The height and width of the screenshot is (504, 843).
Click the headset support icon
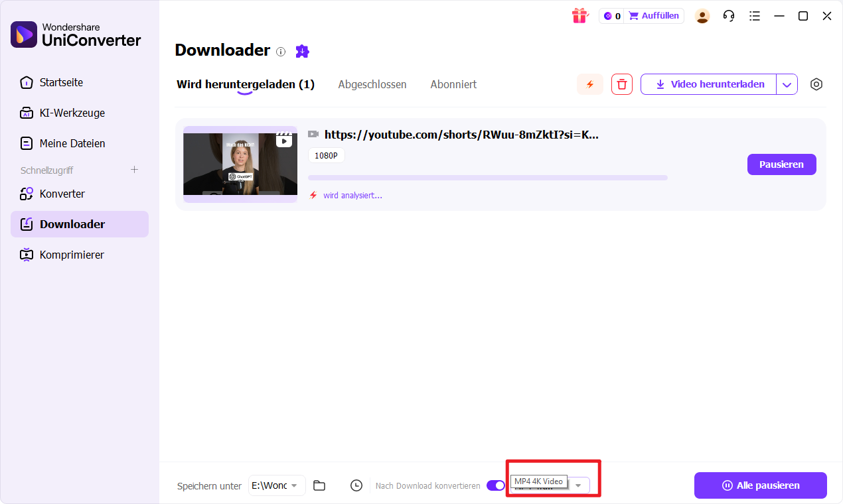click(728, 15)
